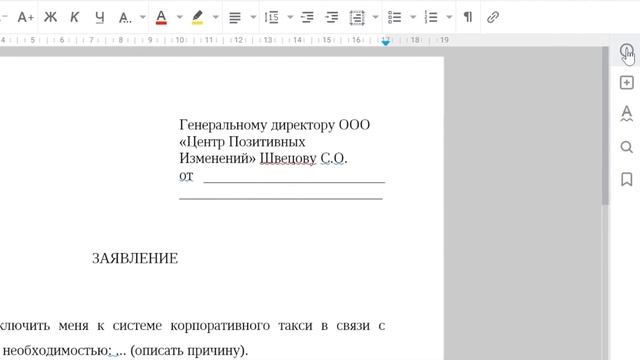Click the initials 'С.О.'
Screen dimensions: 640x360
333,158
